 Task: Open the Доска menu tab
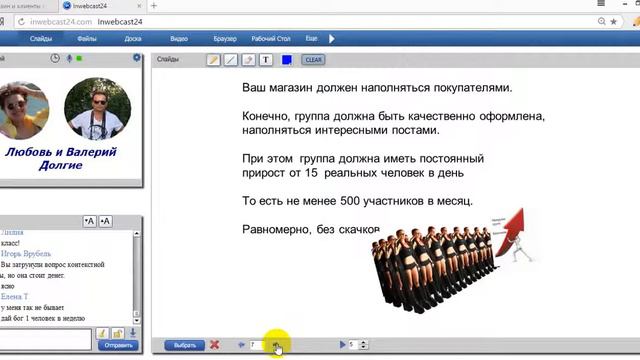[x=133, y=39]
